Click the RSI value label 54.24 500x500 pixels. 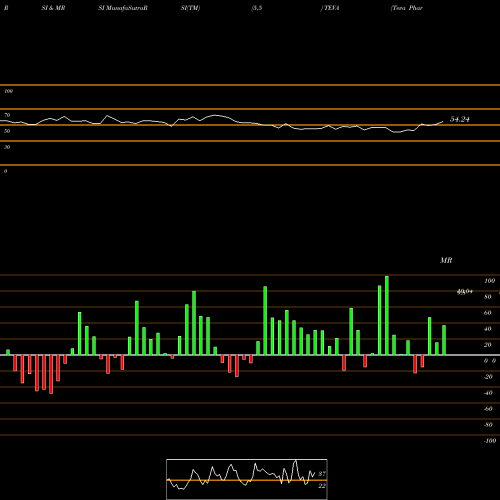point(460,119)
